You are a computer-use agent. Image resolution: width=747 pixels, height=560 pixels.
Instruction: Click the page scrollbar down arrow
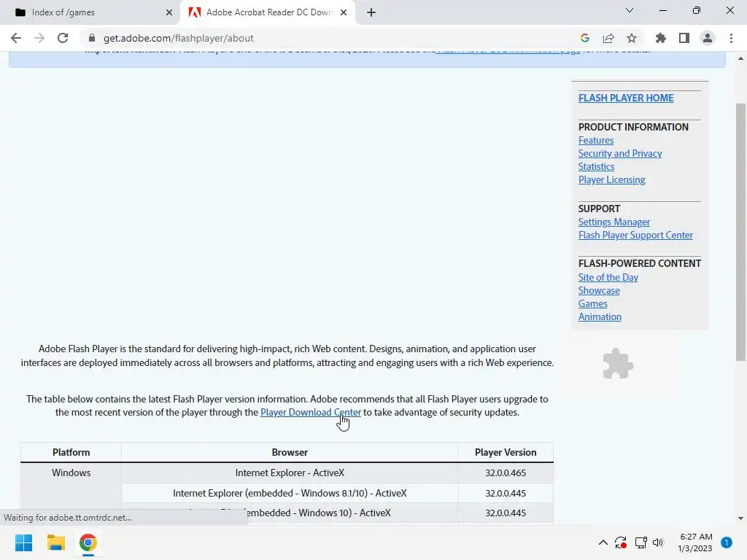[740, 518]
